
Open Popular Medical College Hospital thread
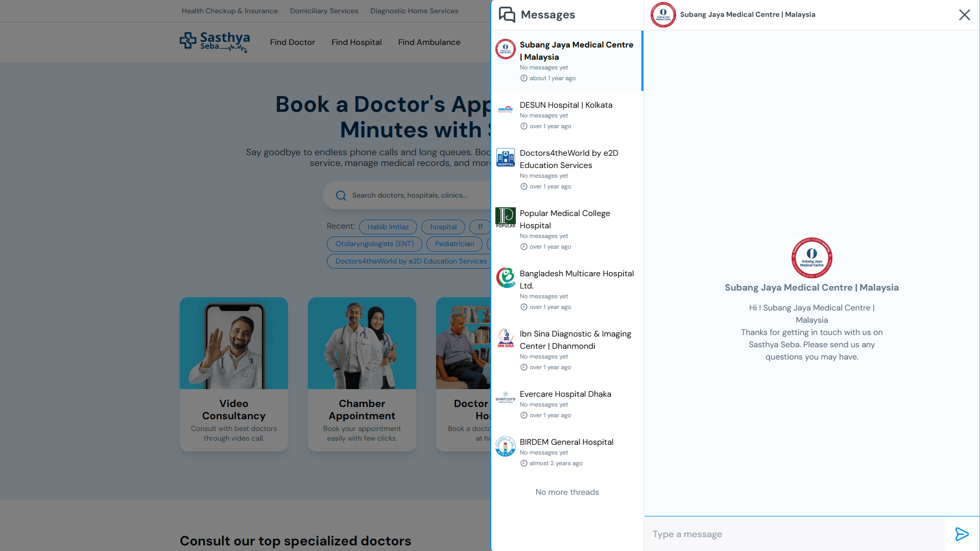click(567, 229)
